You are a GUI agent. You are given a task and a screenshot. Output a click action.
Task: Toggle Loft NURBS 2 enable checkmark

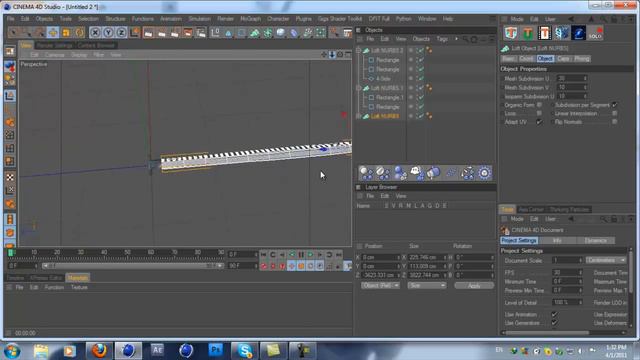click(x=421, y=50)
